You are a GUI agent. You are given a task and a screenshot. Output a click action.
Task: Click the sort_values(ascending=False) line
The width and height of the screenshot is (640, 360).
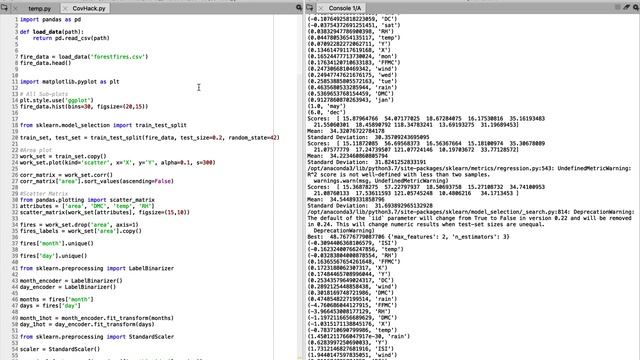point(97,181)
